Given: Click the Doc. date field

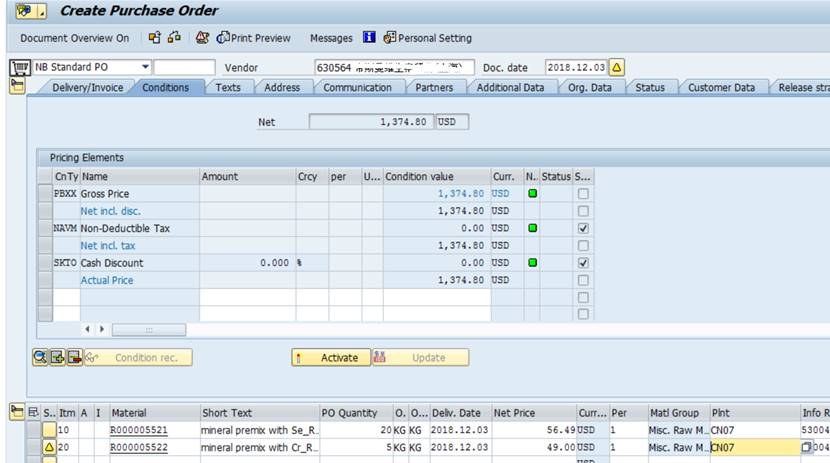Looking at the screenshot, I should (x=576, y=67).
